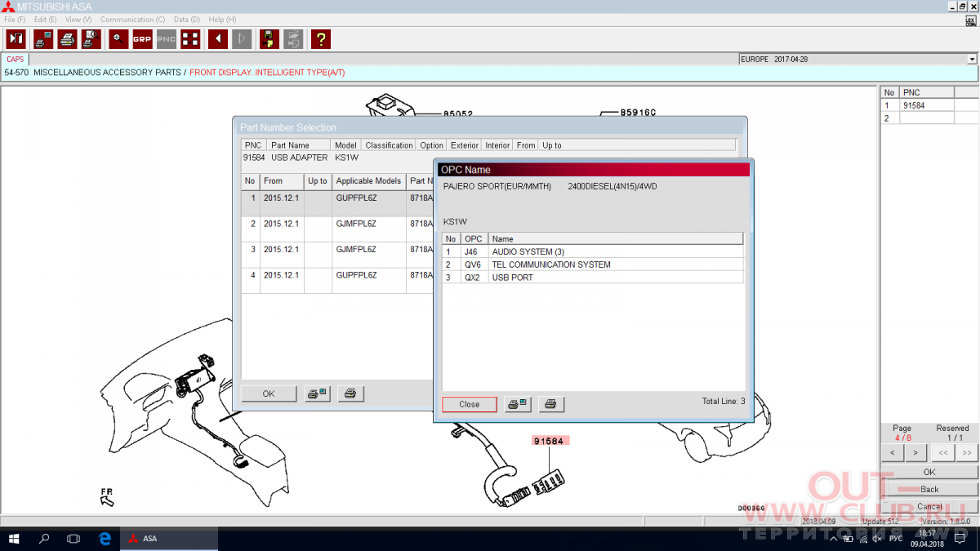Launch Edge browser from taskbar
This screenshot has height=551, width=980.
click(x=105, y=539)
